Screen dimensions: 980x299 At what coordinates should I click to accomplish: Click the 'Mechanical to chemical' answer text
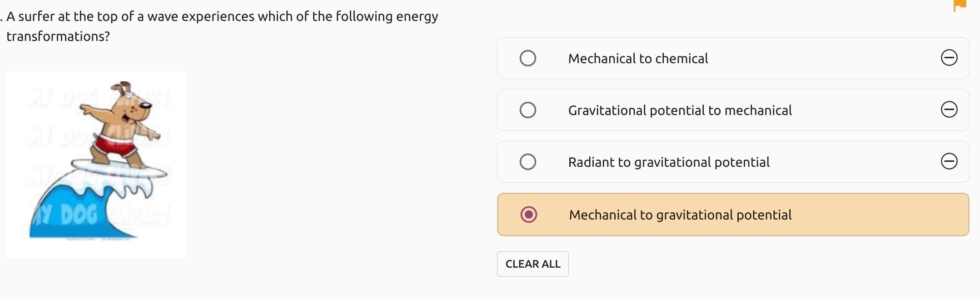click(638, 59)
